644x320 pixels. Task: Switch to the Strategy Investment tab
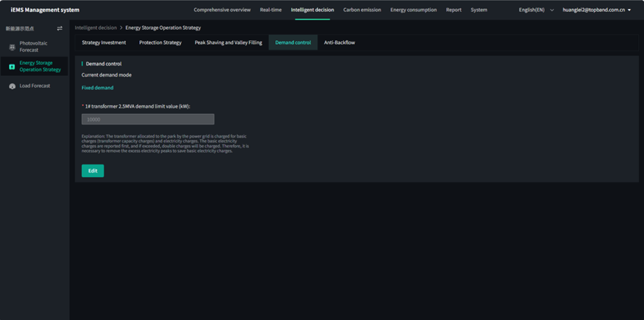click(x=103, y=42)
